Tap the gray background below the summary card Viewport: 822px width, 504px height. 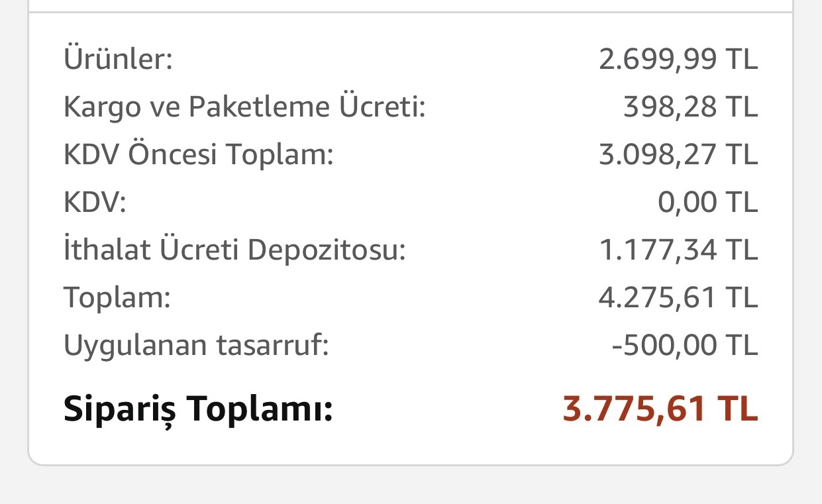point(411,485)
